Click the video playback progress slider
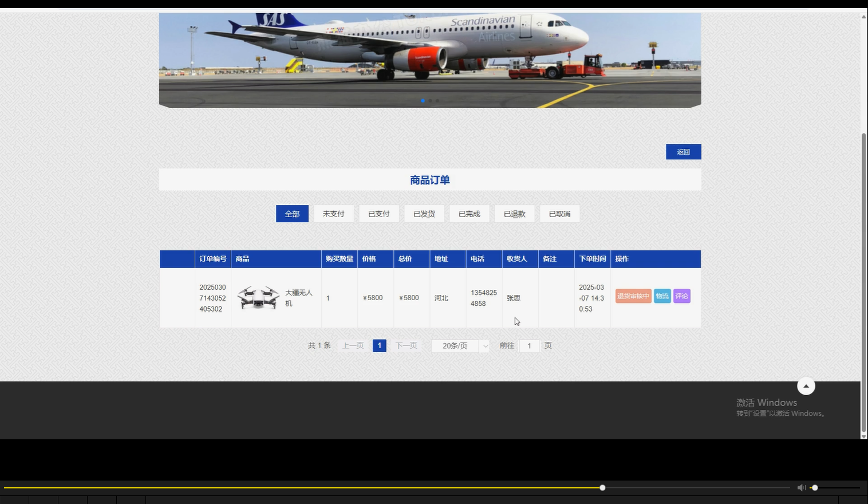This screenshot has width=868, height=504. 396,487
